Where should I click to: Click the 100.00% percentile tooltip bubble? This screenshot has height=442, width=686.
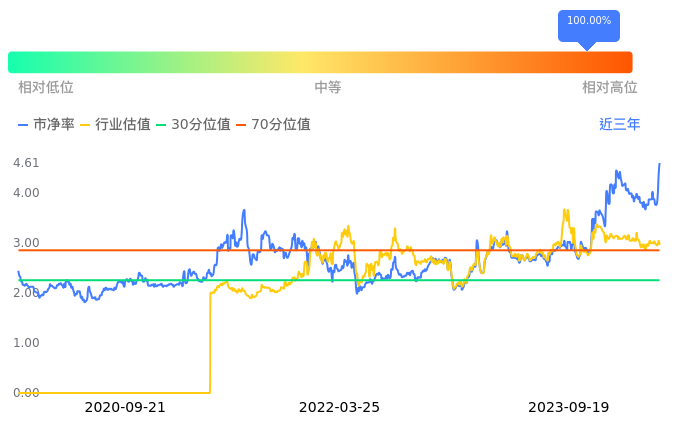(x=589, y=21)
